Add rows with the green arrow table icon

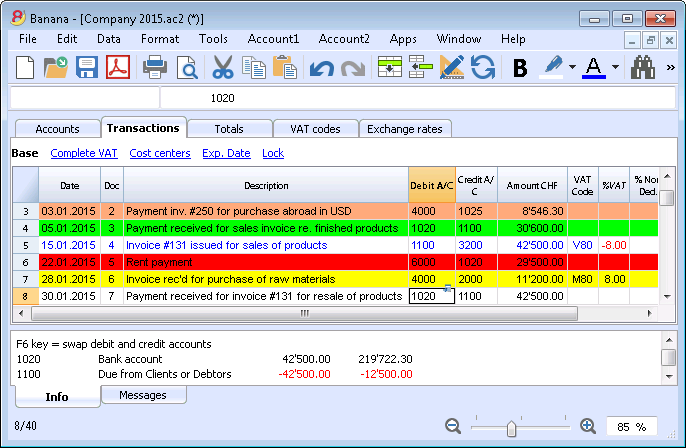(x=389, y=67)
